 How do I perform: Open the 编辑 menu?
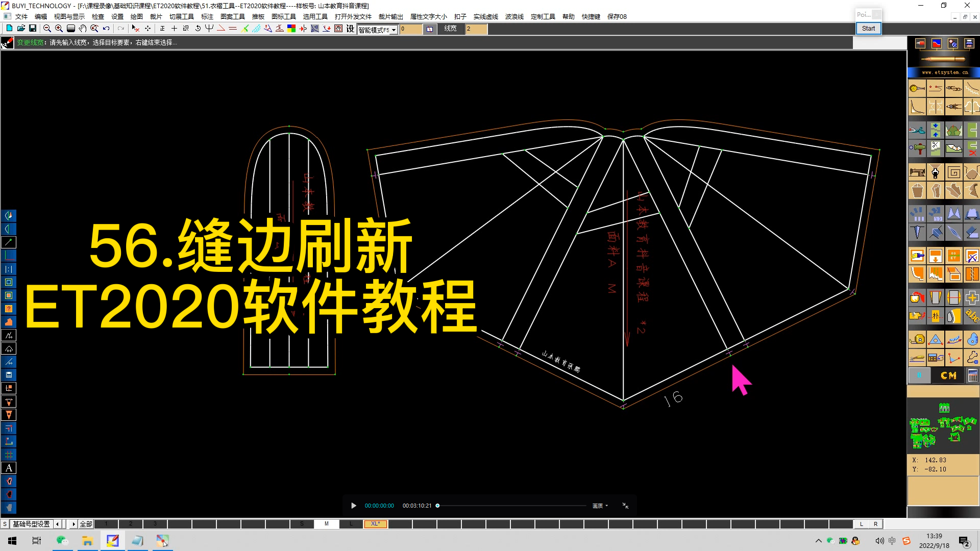pyautogui.click(x=41, y=17)
